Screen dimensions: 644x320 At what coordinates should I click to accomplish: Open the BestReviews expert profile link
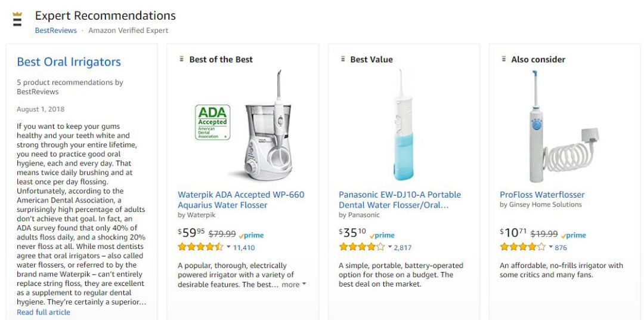click(55, 30)
